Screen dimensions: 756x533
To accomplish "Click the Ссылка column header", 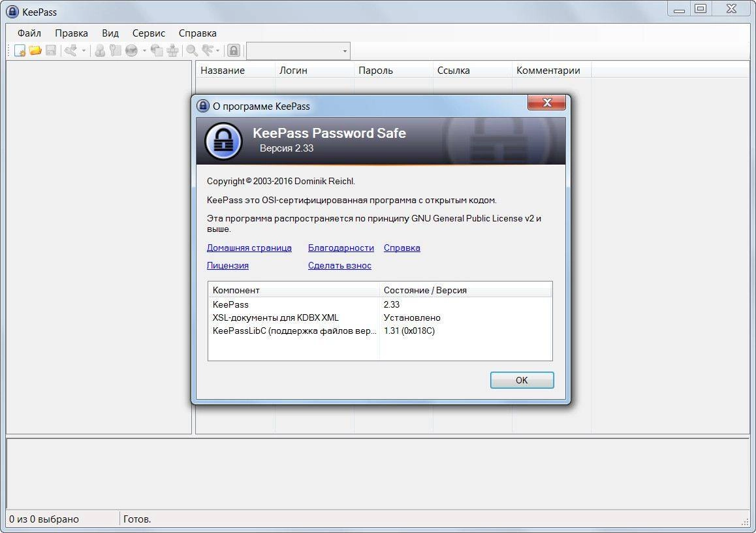I will pos(473,71).
